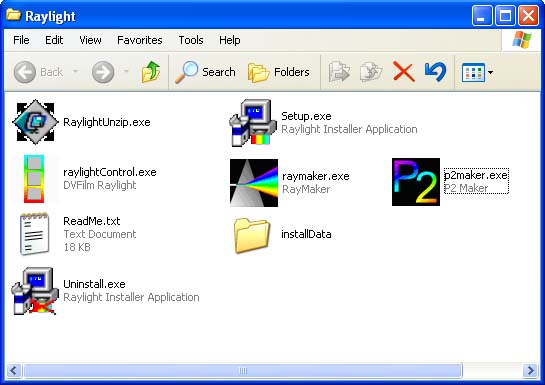Click the Search toolbar button
Image resolution: width=545 pixels, height=385 pixels.
tap(205, 72)
